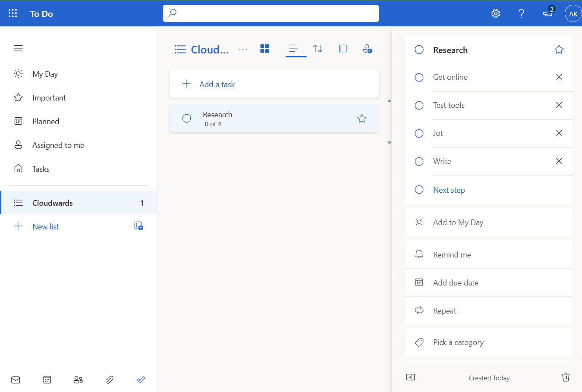Open the Planned list

(45, 122)
